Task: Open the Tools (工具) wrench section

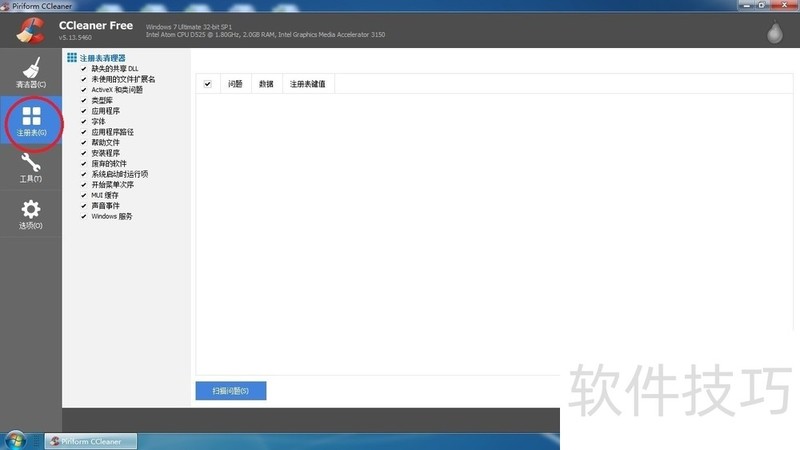Action: coord(31,168)
